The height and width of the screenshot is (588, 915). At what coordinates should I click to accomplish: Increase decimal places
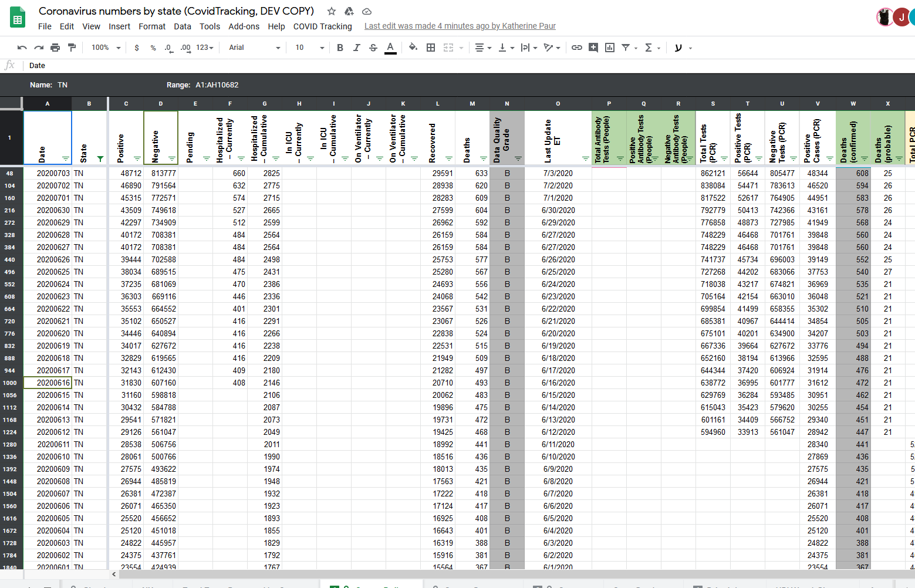coord(185,48)
